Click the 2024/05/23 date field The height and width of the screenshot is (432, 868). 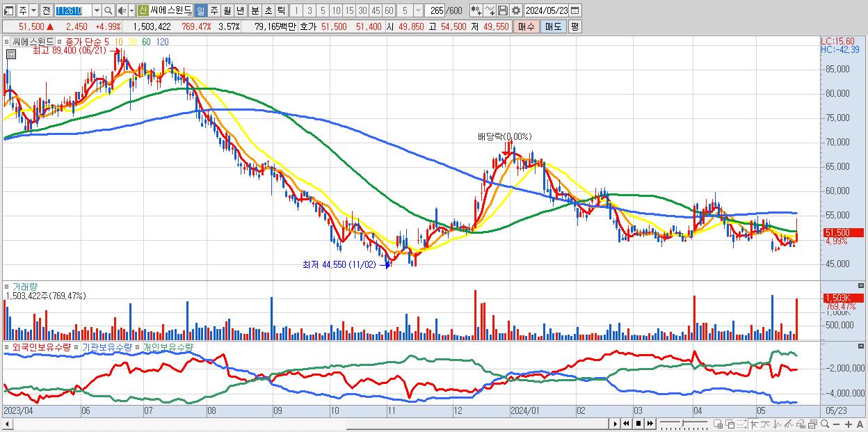click(546, 10)
